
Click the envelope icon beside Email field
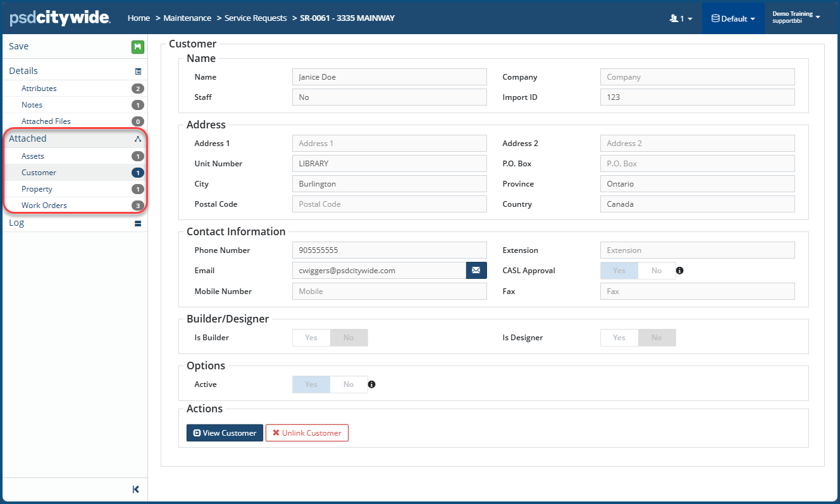click(x=476, y=271)
